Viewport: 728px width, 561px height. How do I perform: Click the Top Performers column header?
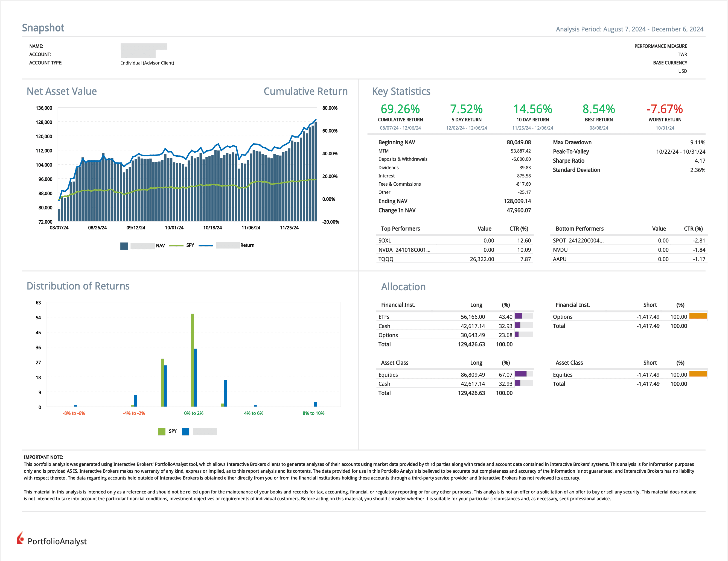tap(400, 229)
